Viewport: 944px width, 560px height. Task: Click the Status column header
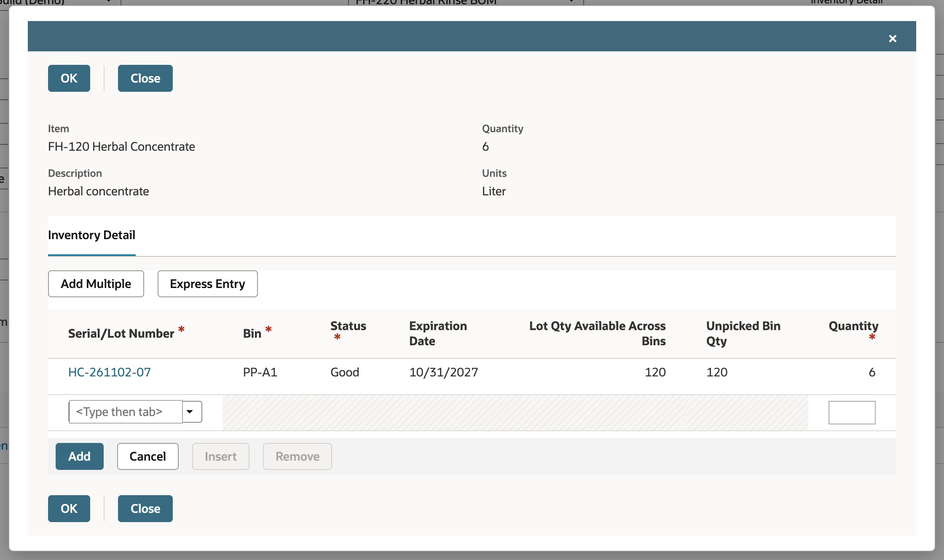coord(348,330)
